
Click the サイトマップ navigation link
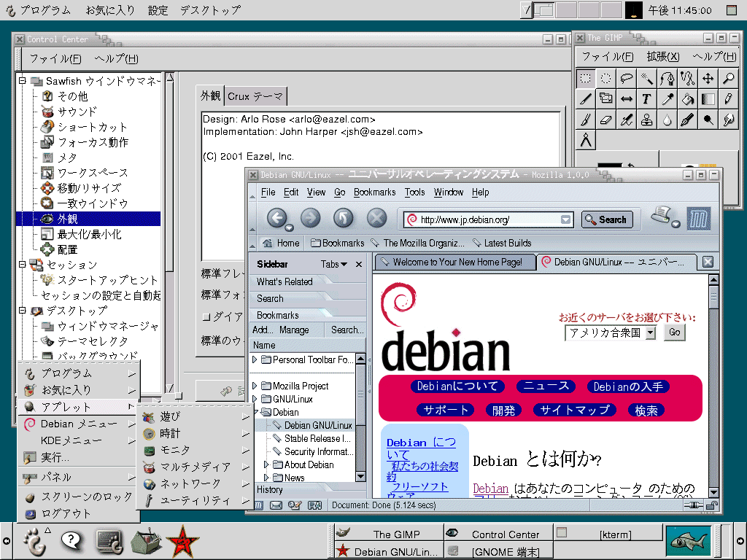(x=575, y=410)
